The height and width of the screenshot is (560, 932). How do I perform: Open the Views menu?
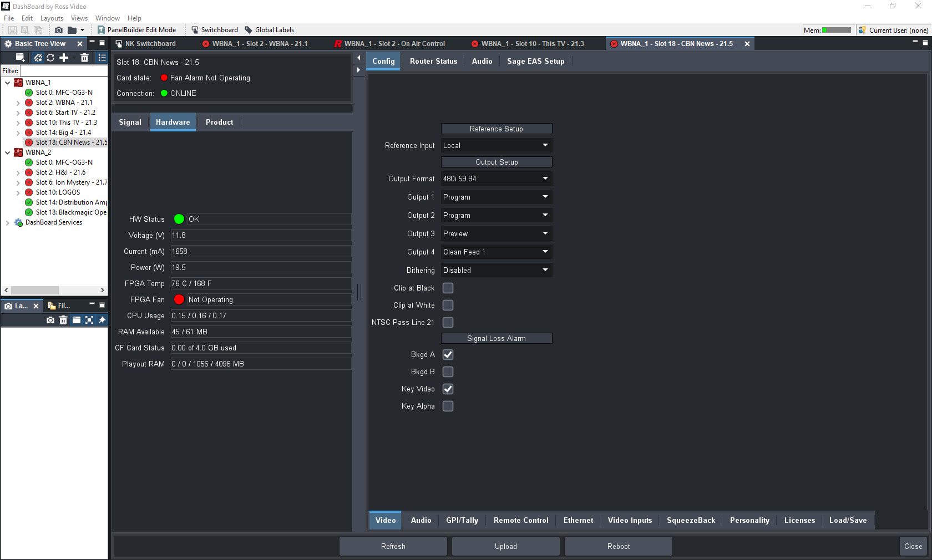79,18
